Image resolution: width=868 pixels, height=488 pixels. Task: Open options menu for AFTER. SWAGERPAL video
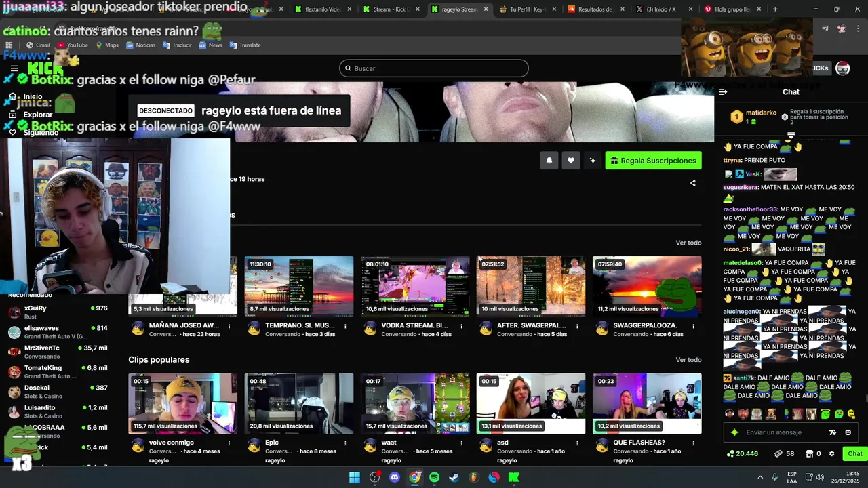coord(577,326)
